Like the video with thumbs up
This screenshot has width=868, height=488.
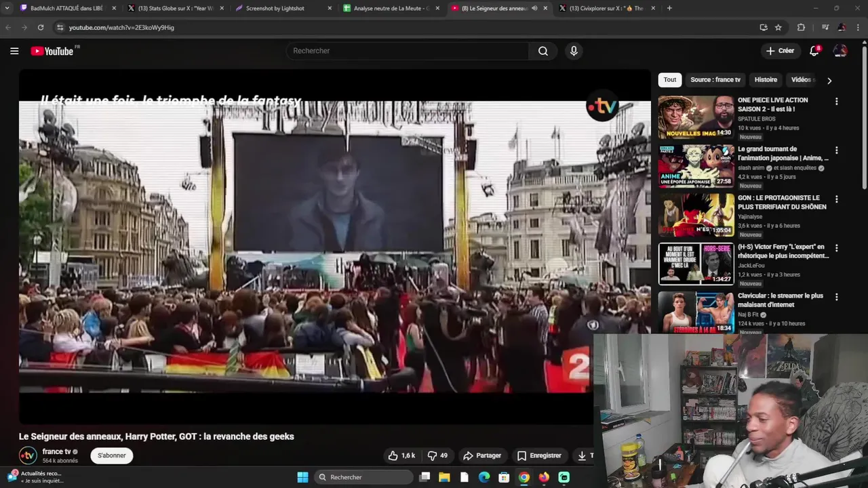[x=401, y=455]
